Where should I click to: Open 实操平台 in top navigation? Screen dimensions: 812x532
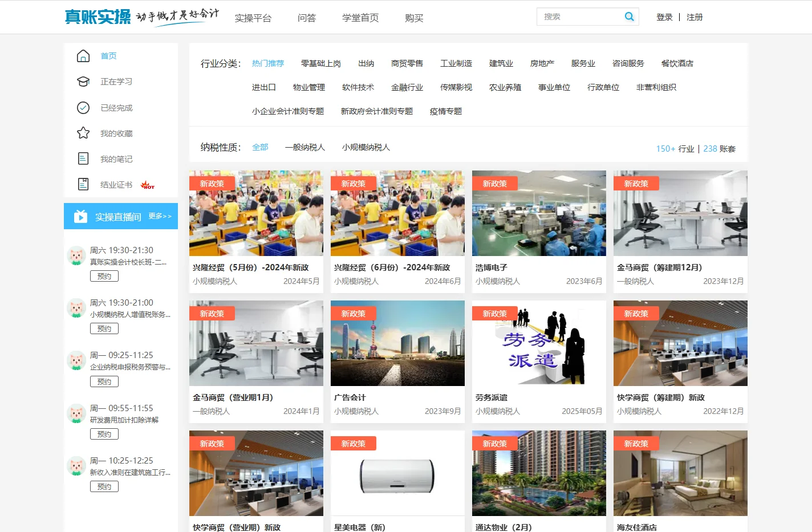coord(253,18)
